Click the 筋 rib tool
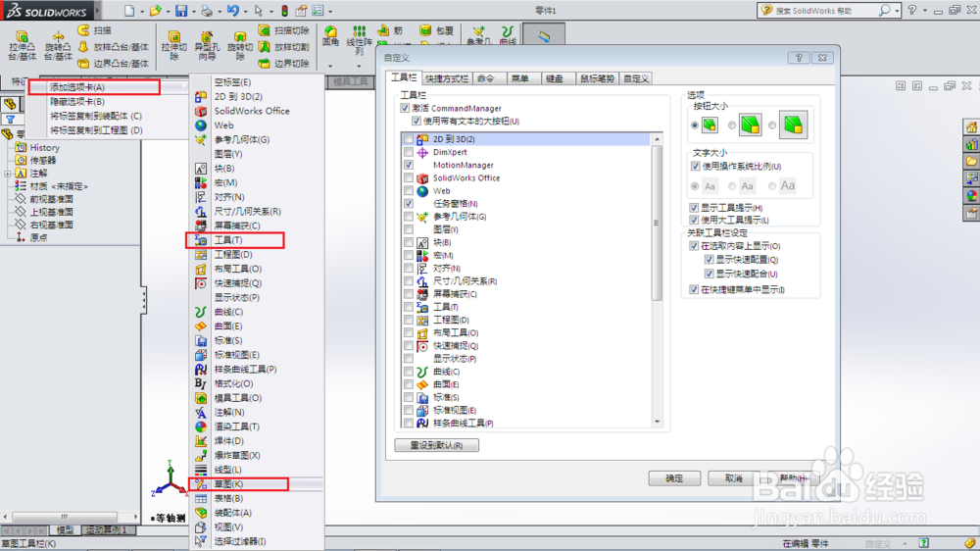 (x=390, y=30)
